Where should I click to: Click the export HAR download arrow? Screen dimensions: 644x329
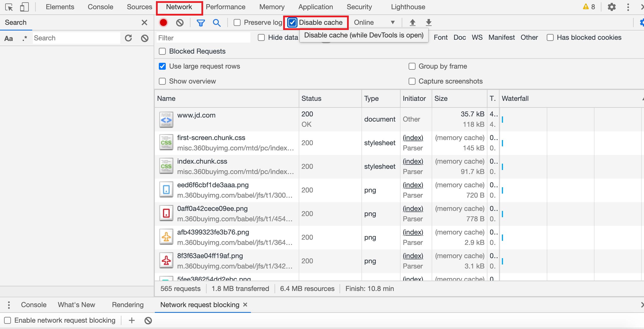428,22
